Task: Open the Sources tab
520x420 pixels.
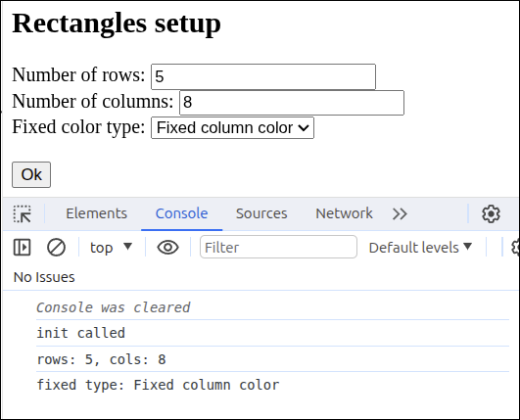Action: tap(261, 213)
